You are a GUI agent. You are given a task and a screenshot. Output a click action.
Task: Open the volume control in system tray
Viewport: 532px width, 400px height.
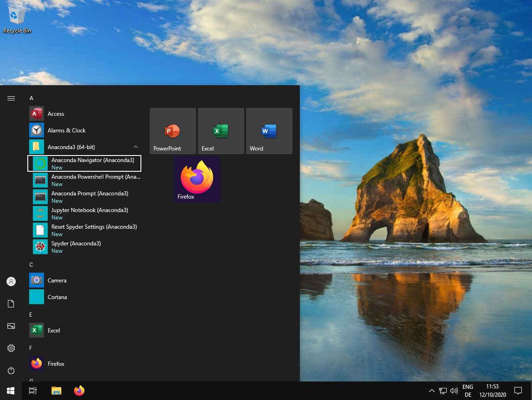click(454, 391)
